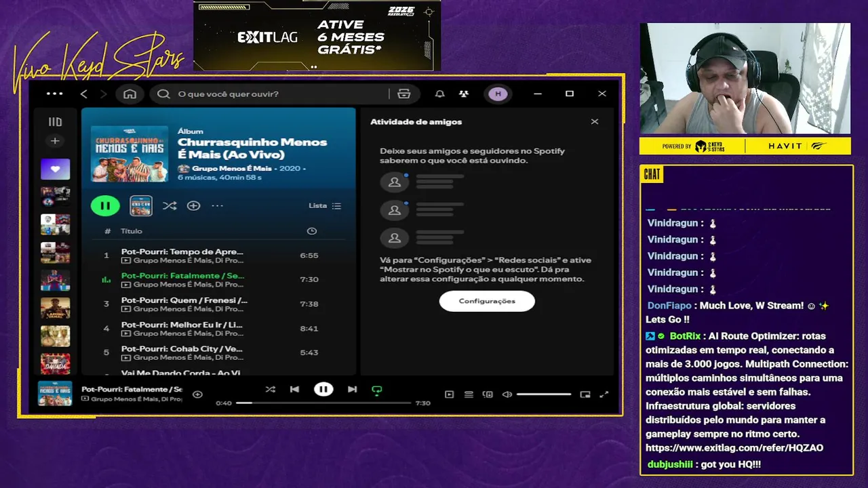The height and width of the screenshot is (488, 868).
Task: Pause the album with the green button
Action: tap(105, 205)
